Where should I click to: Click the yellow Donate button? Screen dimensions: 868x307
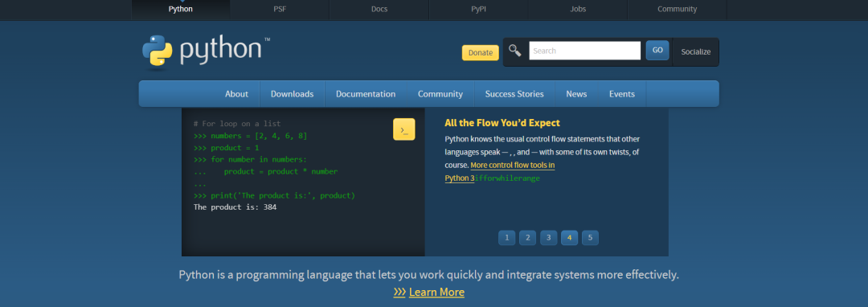click(x=481, y=52)
